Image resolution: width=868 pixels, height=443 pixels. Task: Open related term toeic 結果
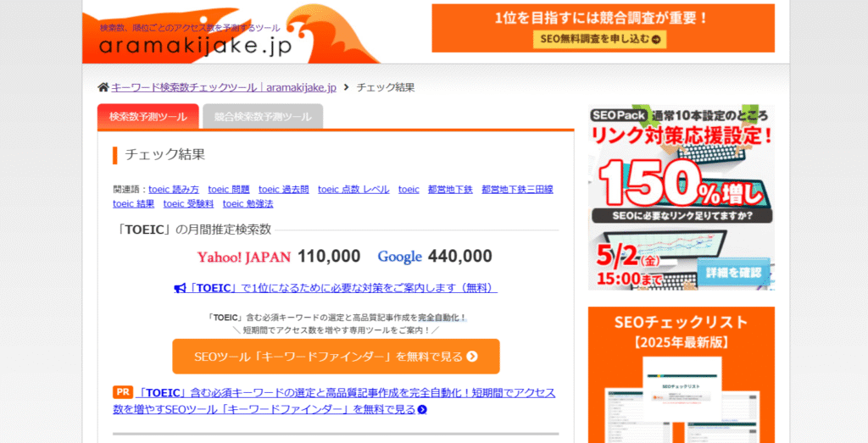point(133,203)
